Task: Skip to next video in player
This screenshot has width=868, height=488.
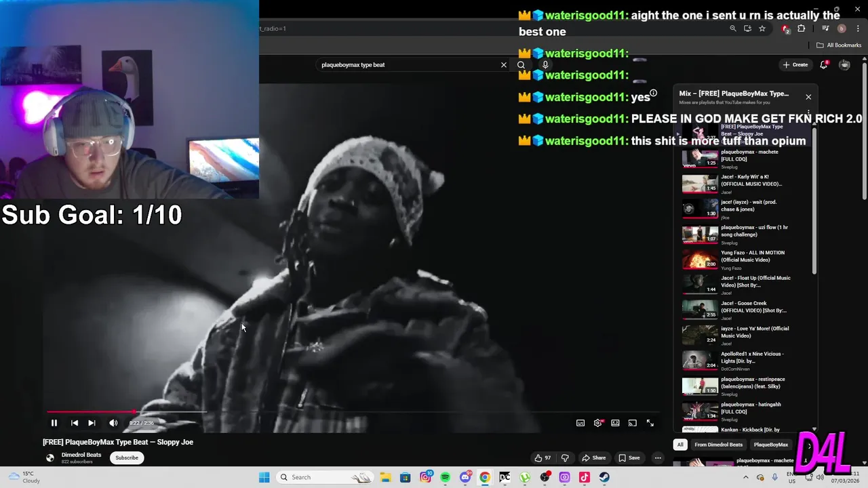Action: click(x=92, y=423)
